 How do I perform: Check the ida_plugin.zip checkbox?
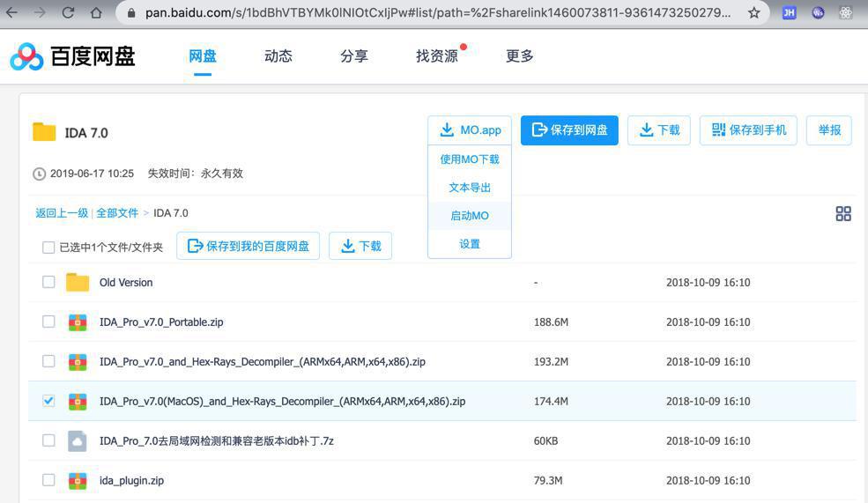(48, 480)
